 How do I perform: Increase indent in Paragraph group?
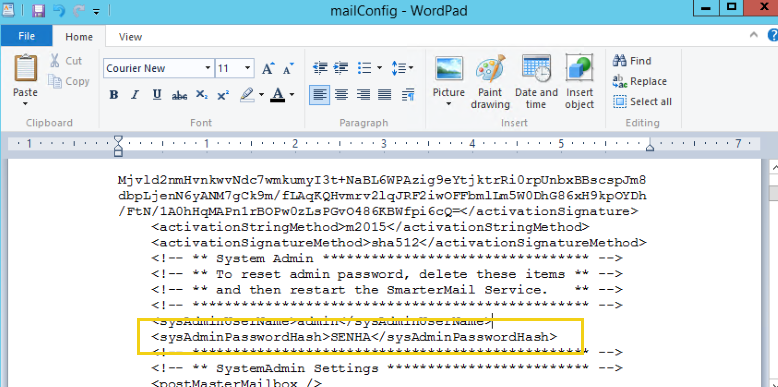[x=341, y=67]
